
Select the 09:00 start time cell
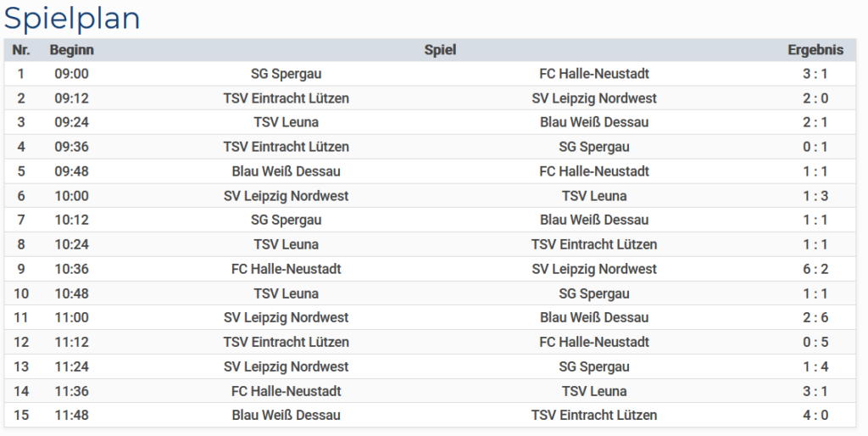coord(71,74)
